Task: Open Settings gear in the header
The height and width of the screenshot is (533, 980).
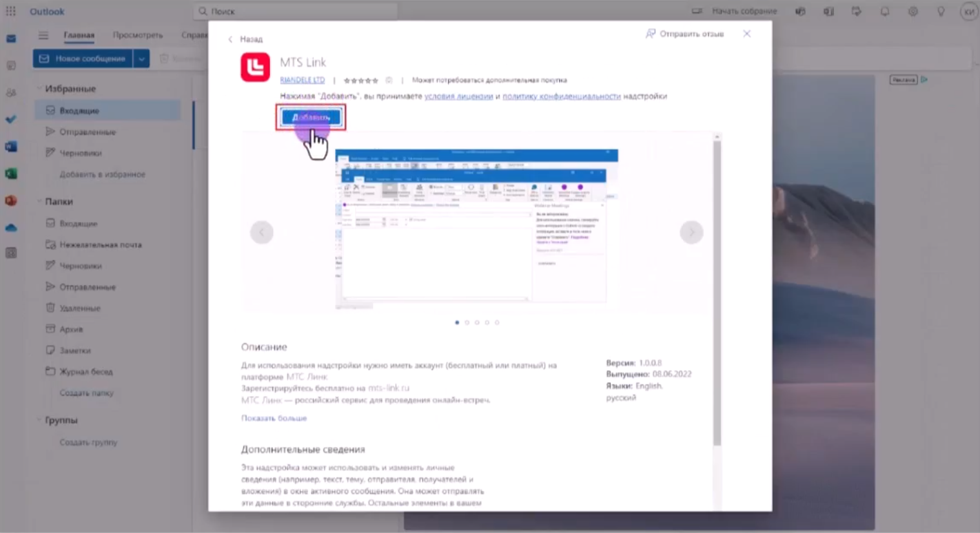Action: pos(913,11)
